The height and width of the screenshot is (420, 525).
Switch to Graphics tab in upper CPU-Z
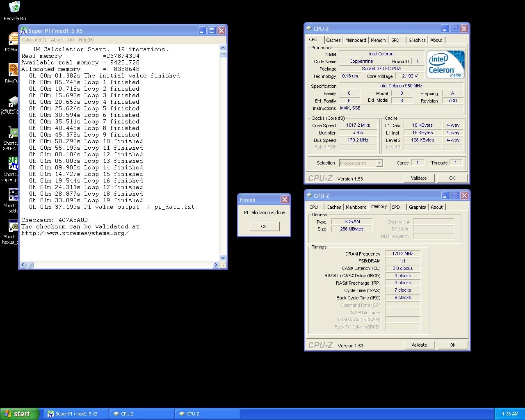click(x=417, y=40)
